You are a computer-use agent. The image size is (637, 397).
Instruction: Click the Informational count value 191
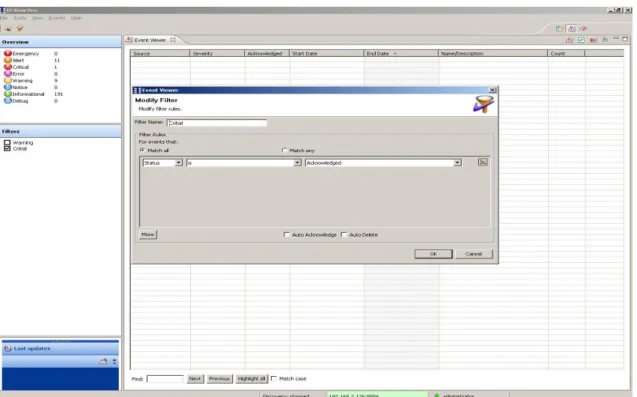point(58,94)
